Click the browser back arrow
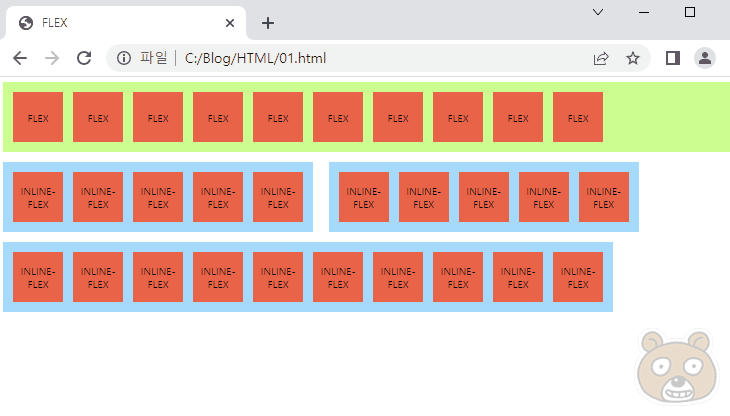Image resolution: width=730 pixels, height=416 pixels. click(20, 58)
